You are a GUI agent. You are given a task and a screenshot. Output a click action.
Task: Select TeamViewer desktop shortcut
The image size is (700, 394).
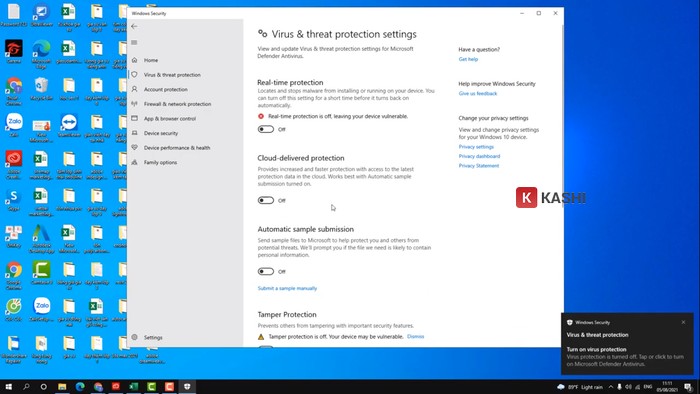point(69,125)
